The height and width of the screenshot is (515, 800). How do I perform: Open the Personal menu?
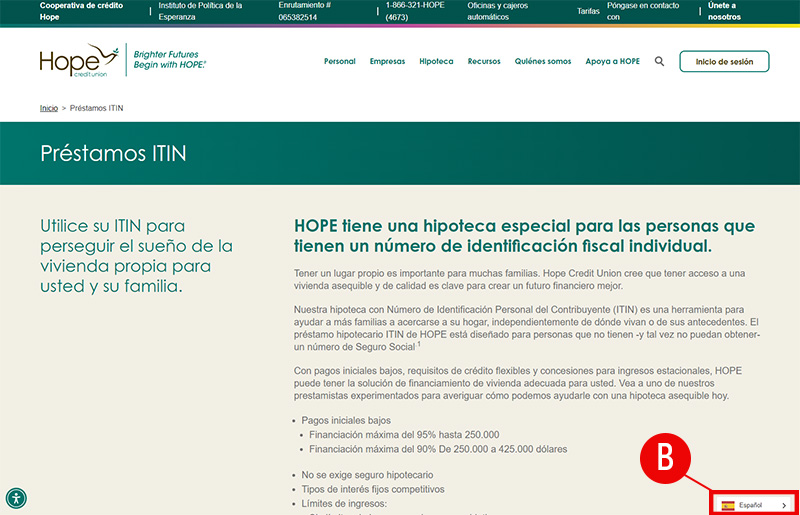pyautogui.click(x=339, y=61)
